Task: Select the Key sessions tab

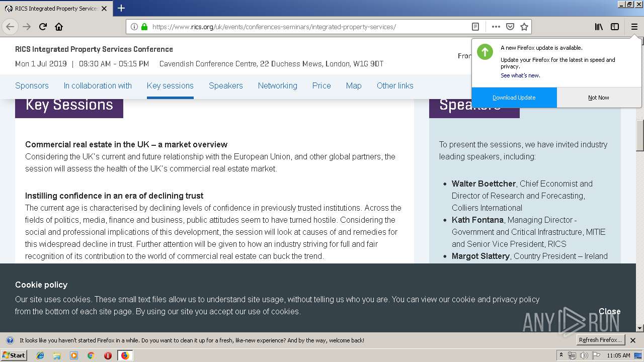Action: (170, 85)
